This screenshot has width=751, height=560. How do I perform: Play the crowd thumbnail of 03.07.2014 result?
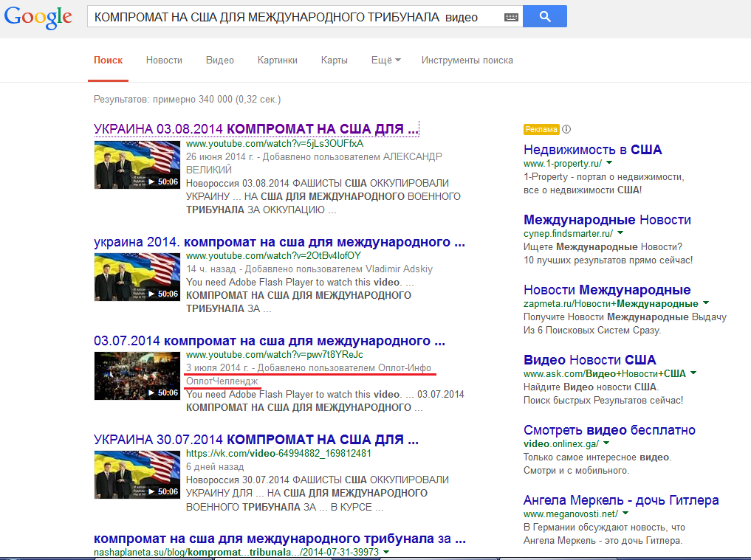137,376
